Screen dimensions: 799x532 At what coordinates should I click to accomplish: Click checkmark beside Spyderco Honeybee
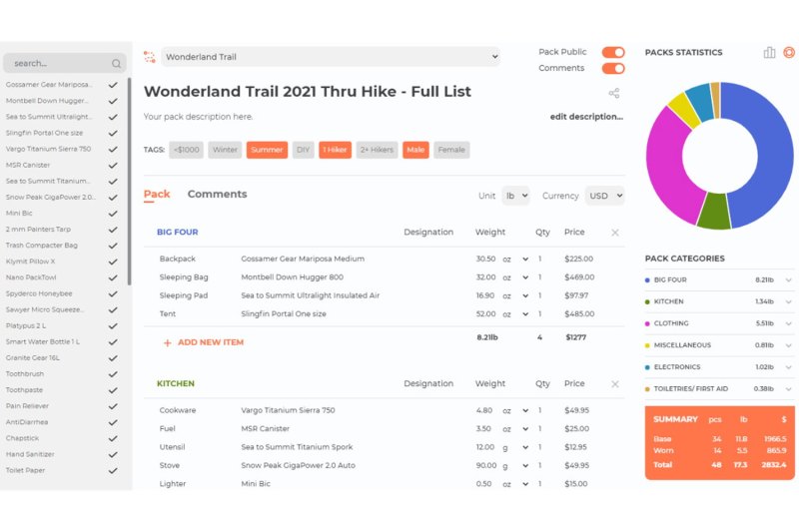(x=113, y=293)
